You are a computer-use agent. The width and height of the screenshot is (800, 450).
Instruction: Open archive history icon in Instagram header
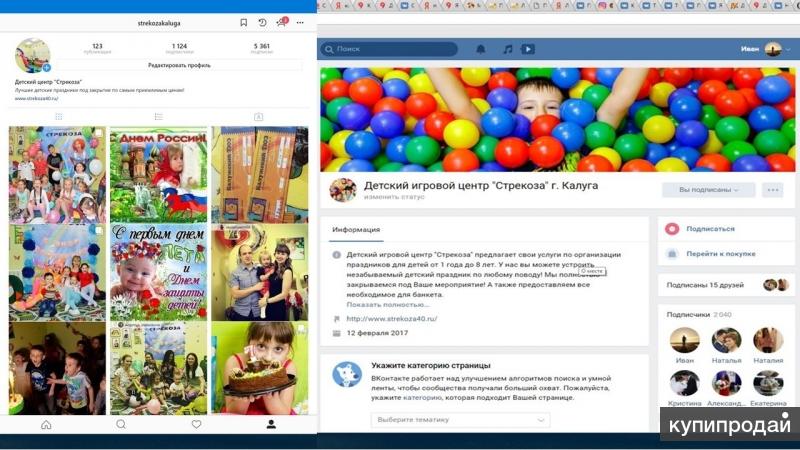(x=262, y=22)
